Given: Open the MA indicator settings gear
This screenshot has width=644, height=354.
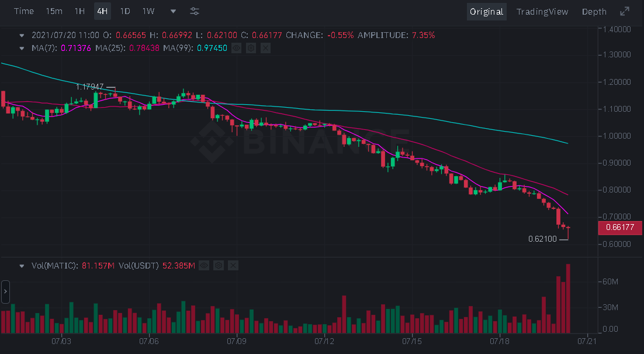Looking at the screenshot, I should point(251,48).
